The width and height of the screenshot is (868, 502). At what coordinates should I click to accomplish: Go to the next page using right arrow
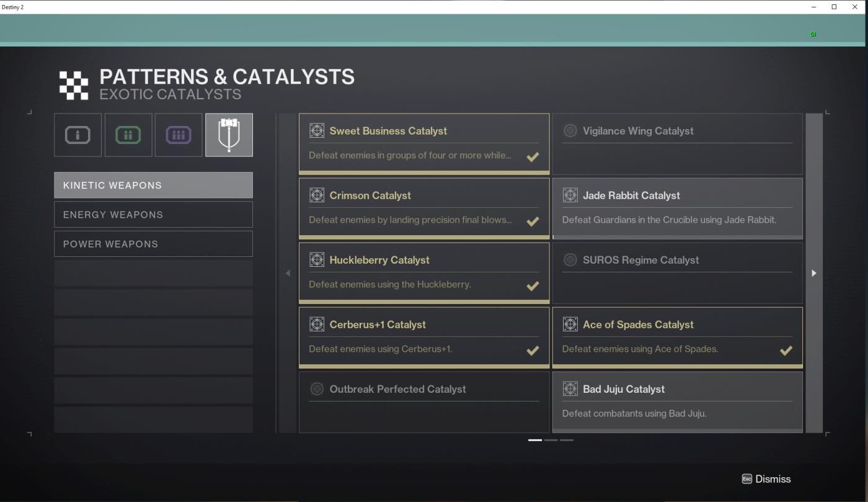814,273
